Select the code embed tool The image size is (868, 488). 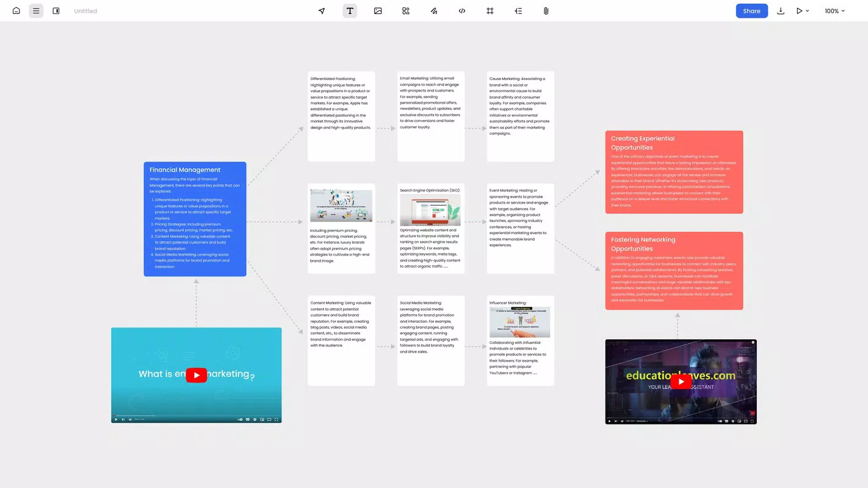click(462, 11)
